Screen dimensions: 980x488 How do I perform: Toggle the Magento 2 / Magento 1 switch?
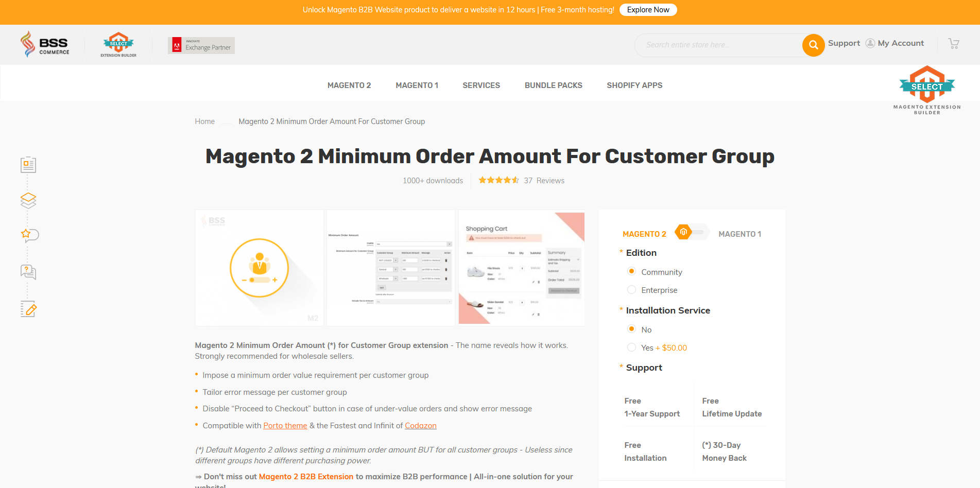coord(692,233)
